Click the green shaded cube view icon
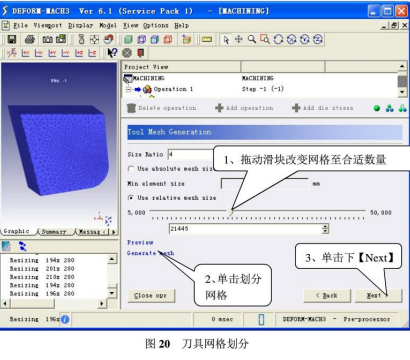Image resolution: width=410 pixels, height=360 pixels. (x=128, y=40)
